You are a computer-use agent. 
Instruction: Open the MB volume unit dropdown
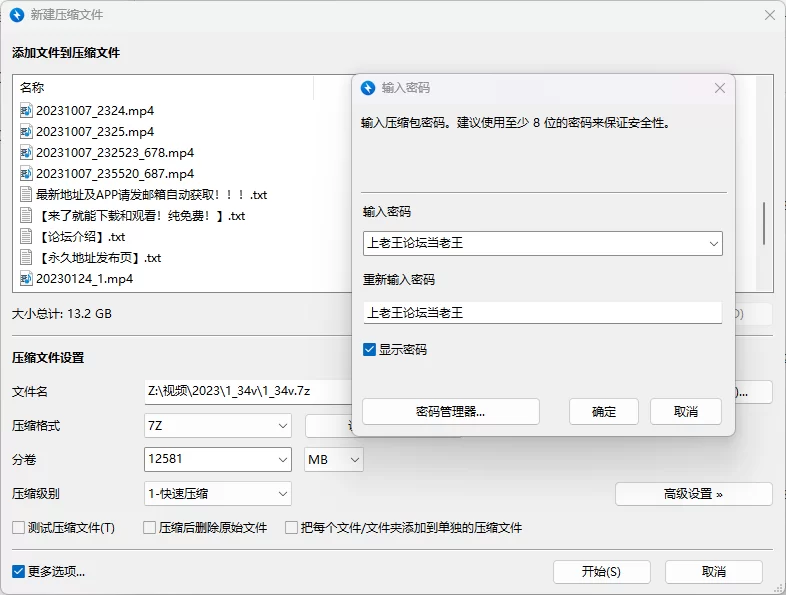(354, 460)
